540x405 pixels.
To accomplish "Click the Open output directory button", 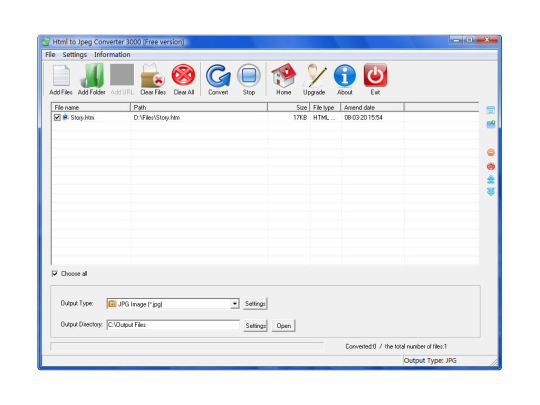I will 283,326.
